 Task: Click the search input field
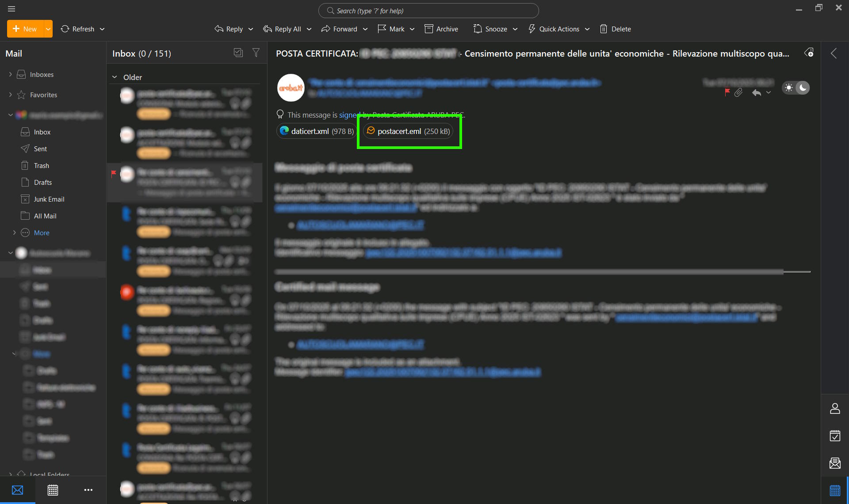(428, 11)
